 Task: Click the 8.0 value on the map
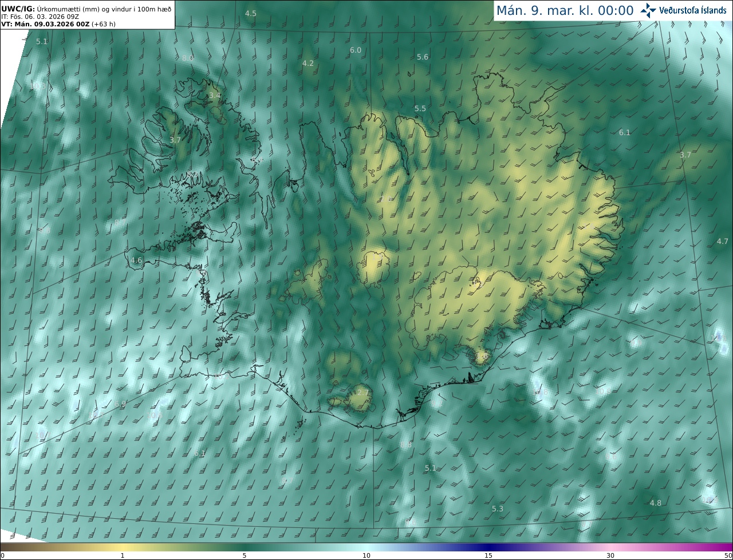click(x=188, y=58)
